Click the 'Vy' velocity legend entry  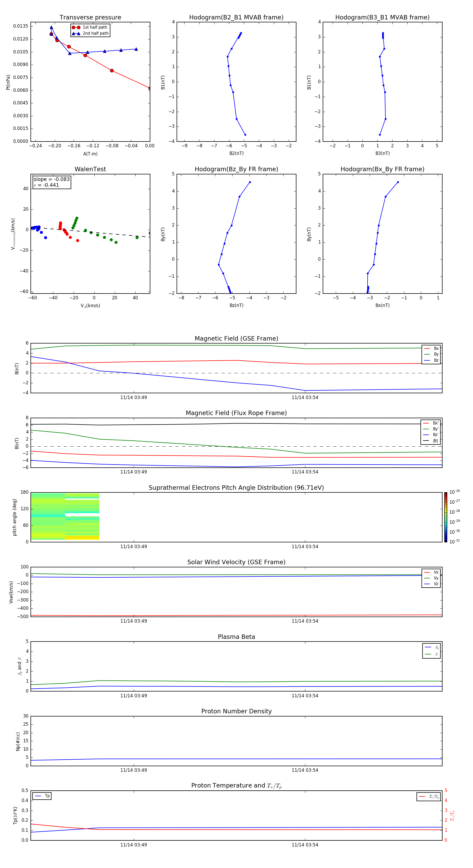tap(431, 578)
